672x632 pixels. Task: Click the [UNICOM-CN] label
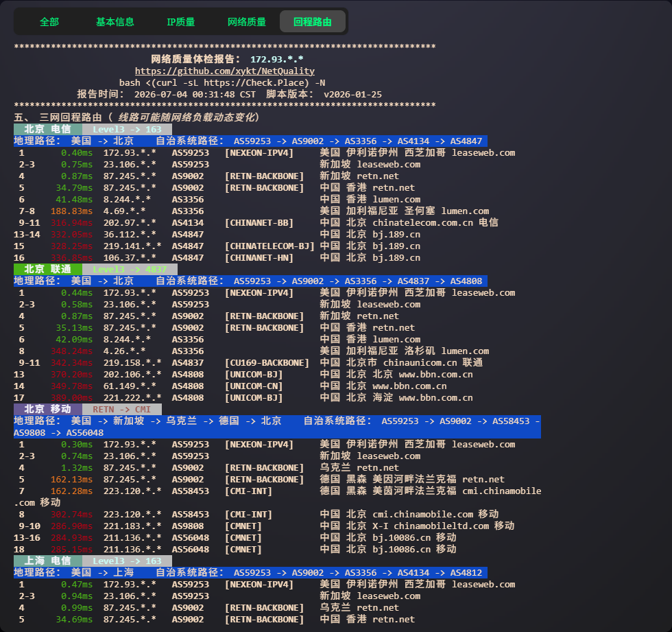click(254, 386)
